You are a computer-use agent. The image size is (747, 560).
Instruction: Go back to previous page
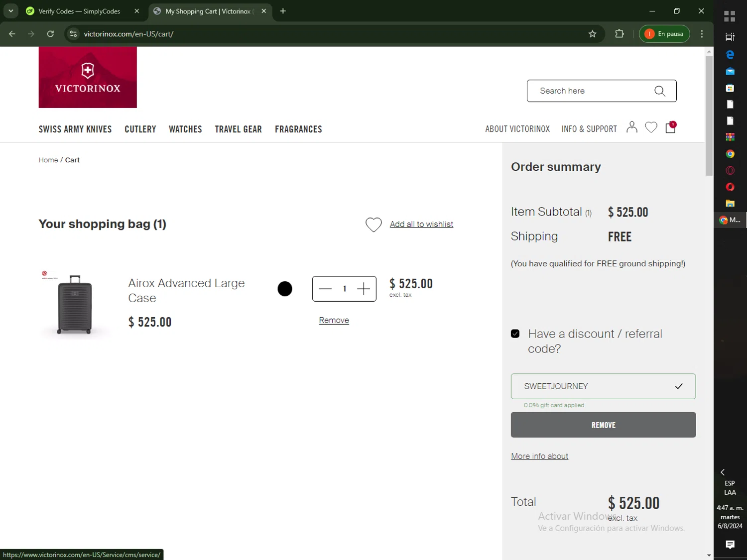click(12, 34)
